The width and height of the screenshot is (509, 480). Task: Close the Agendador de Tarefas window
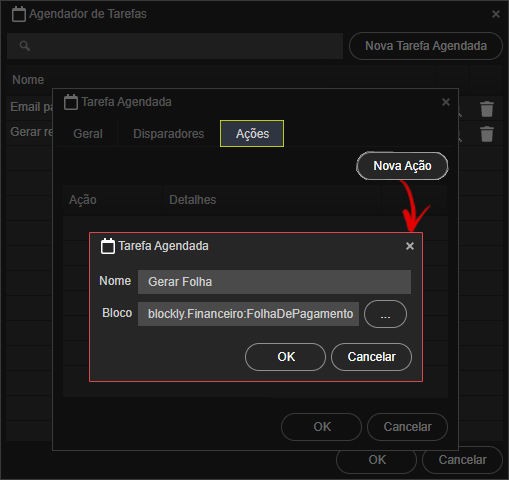496,14
